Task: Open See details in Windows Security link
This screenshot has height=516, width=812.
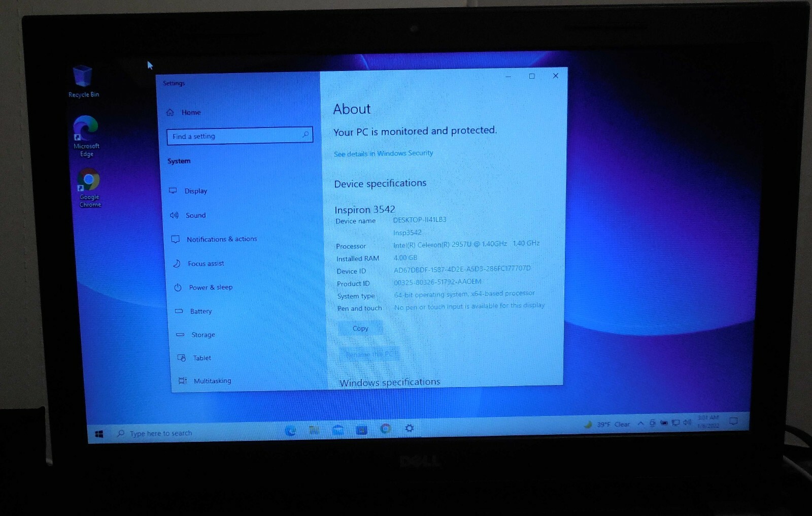Action: [383, 153]
